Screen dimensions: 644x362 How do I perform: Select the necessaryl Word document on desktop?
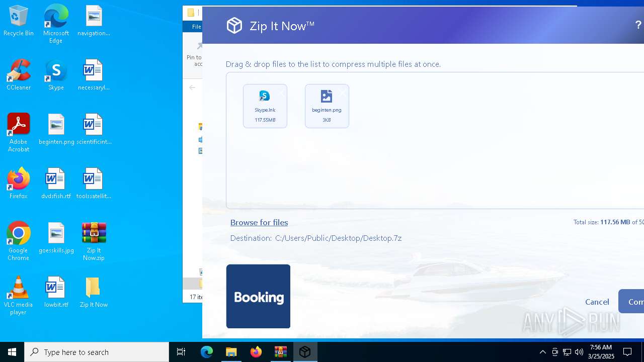(94, 75)
